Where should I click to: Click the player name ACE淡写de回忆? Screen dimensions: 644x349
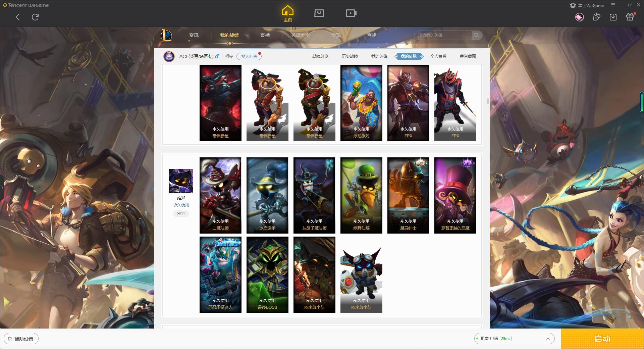[x=196, y=56]
